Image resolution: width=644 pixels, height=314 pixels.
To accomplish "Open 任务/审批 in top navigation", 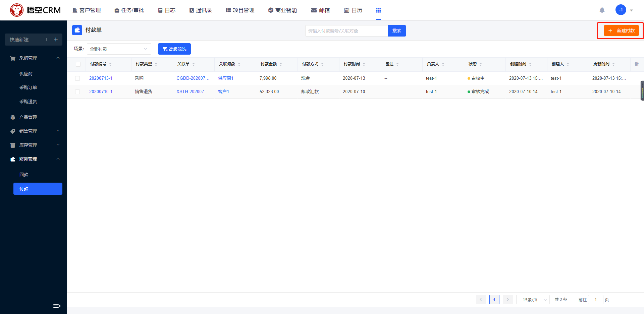I will pos(129,10).
